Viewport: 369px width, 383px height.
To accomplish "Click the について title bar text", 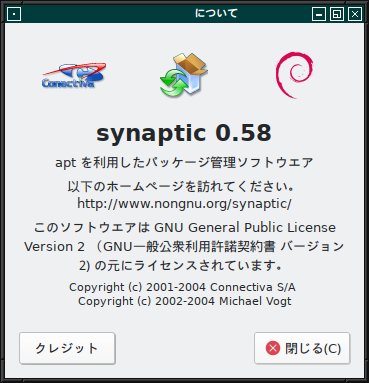I will (216, 13).
